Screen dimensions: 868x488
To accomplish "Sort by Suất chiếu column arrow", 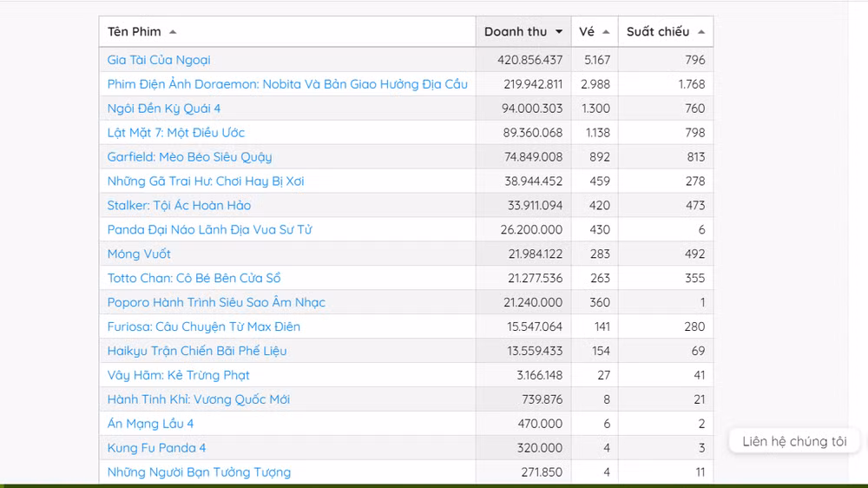I will 700,32.
